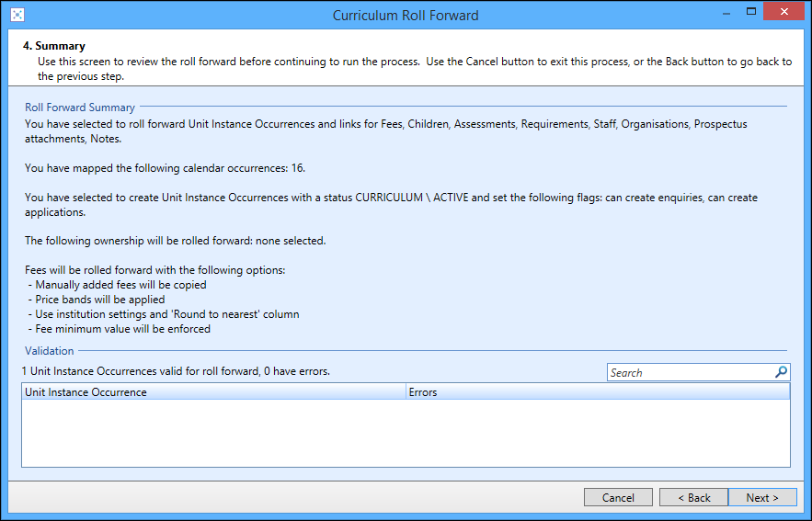The image size is (812, 521).
Task: Proceed with the Next button
Action: (761, 497)
